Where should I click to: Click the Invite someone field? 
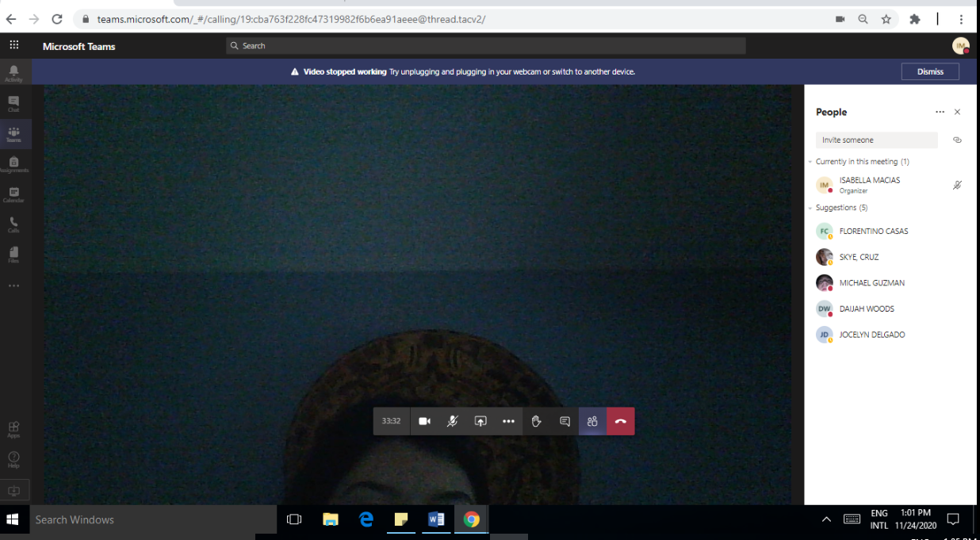(x=876, y=140)
